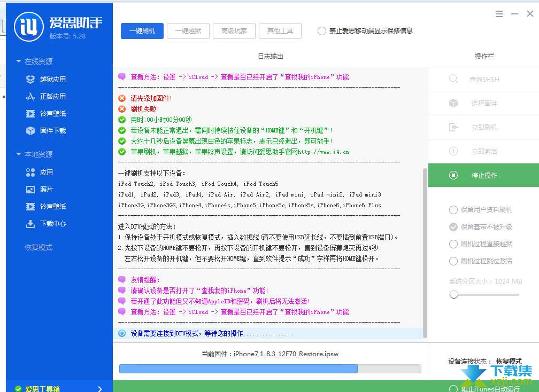The height and width of the screenshot is (392, 539).
Task: Open 正版应用 via its App Store icon
Action: point(30,97)
